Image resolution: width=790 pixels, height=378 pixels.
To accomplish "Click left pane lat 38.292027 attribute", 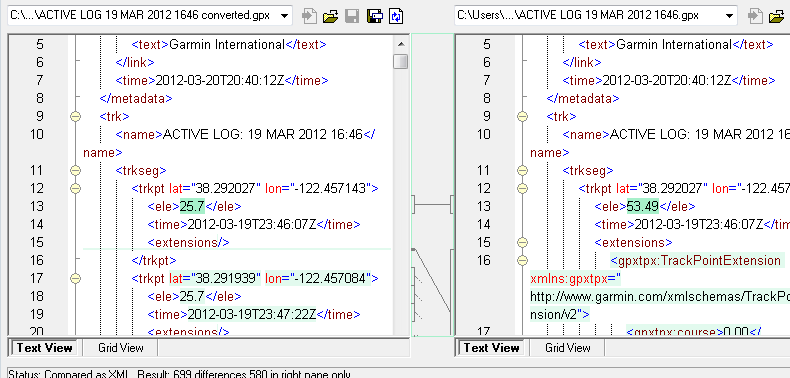I will [215, 188].
